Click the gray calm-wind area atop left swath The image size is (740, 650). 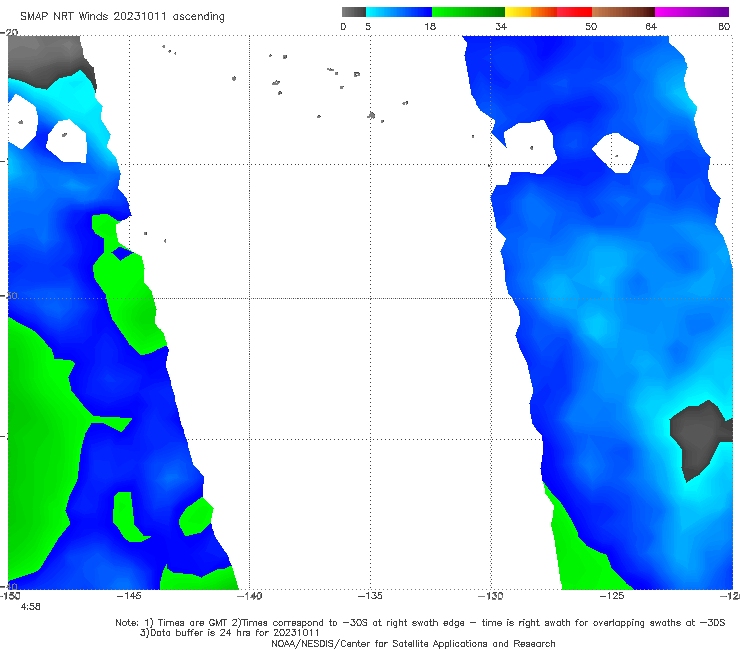(x=47, y=59)
